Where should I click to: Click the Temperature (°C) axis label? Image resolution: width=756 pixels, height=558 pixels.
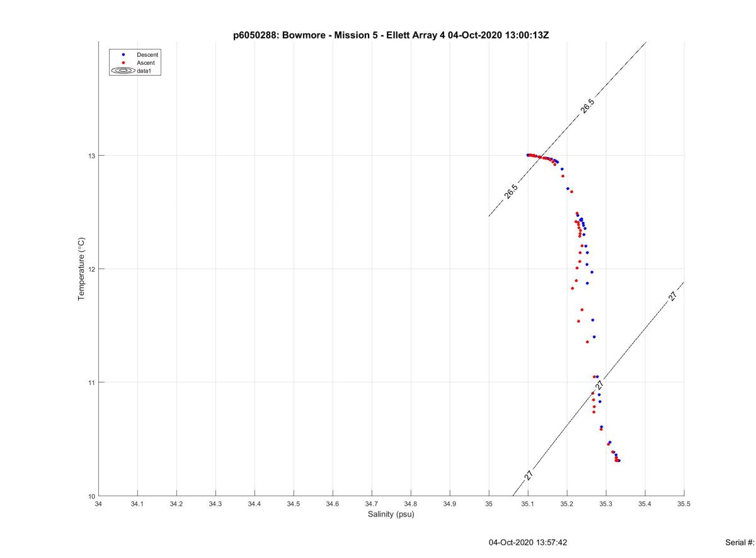[81, 269]
